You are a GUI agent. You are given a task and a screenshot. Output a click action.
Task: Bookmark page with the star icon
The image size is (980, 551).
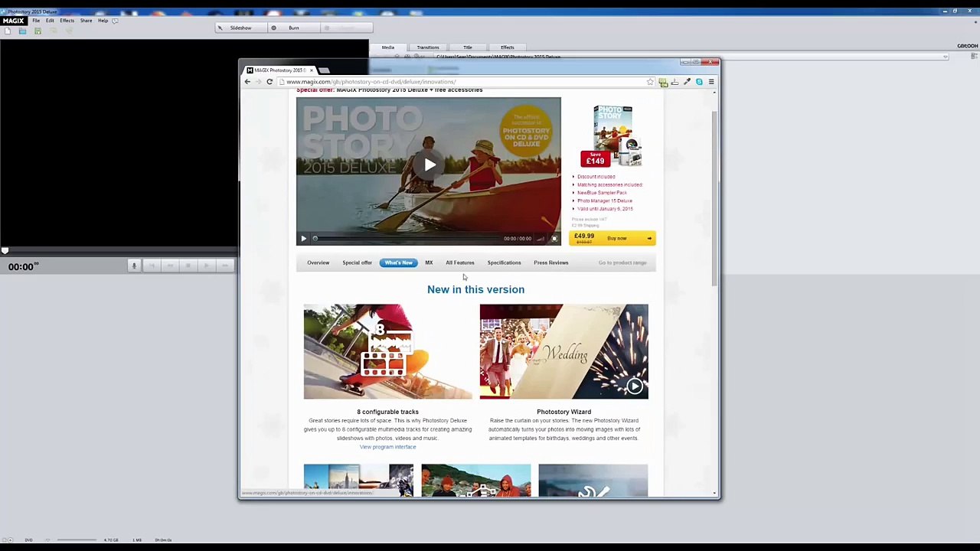click(650, 82)
